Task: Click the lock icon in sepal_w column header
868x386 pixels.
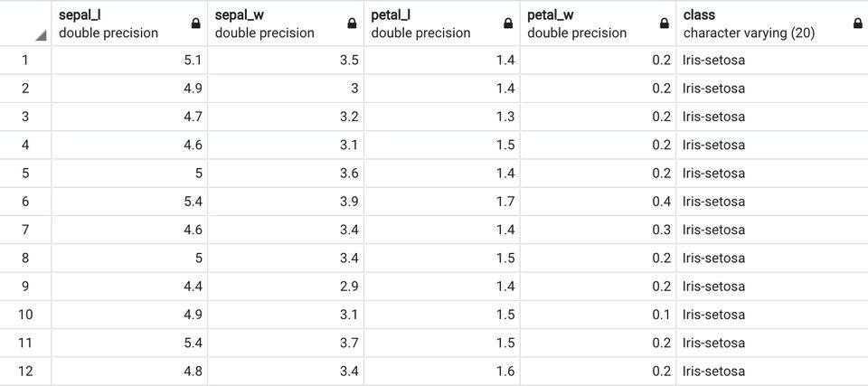Action: click(x=353, y=24)
